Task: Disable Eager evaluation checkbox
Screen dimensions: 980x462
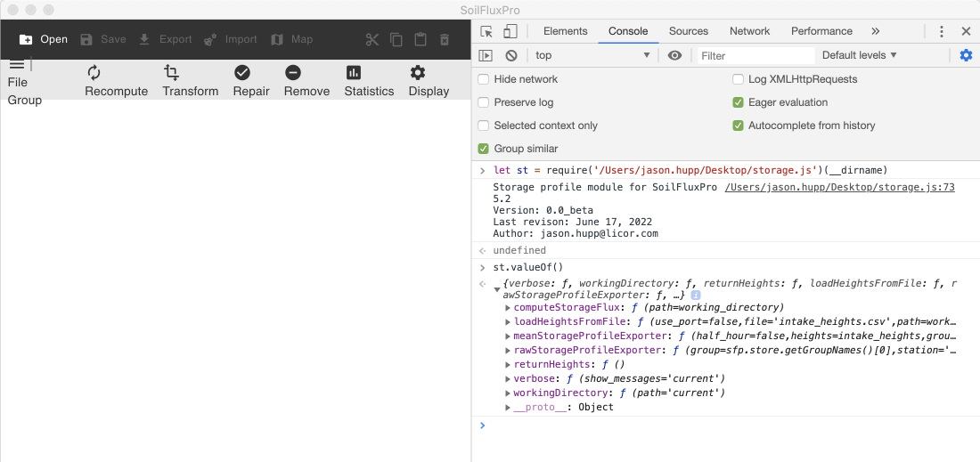Action: 739,102
